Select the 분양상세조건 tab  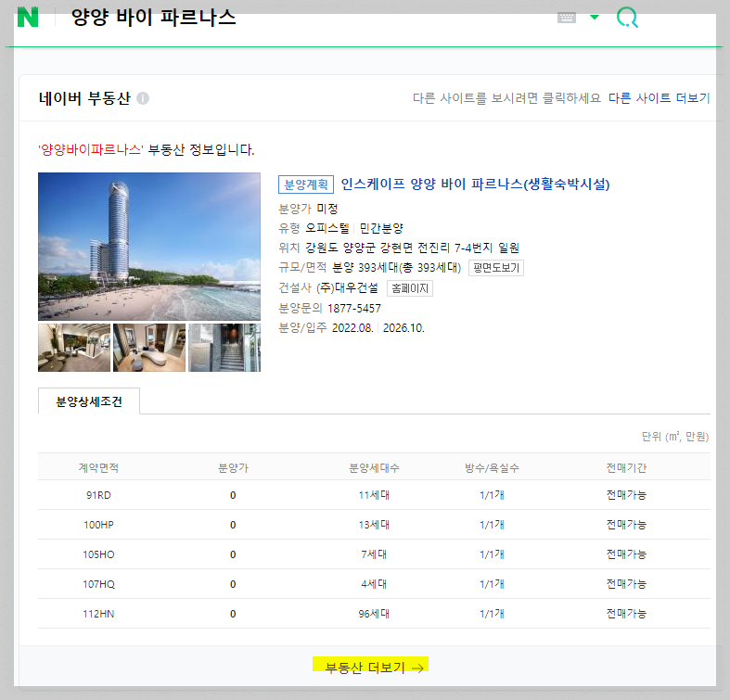(89, 401)
